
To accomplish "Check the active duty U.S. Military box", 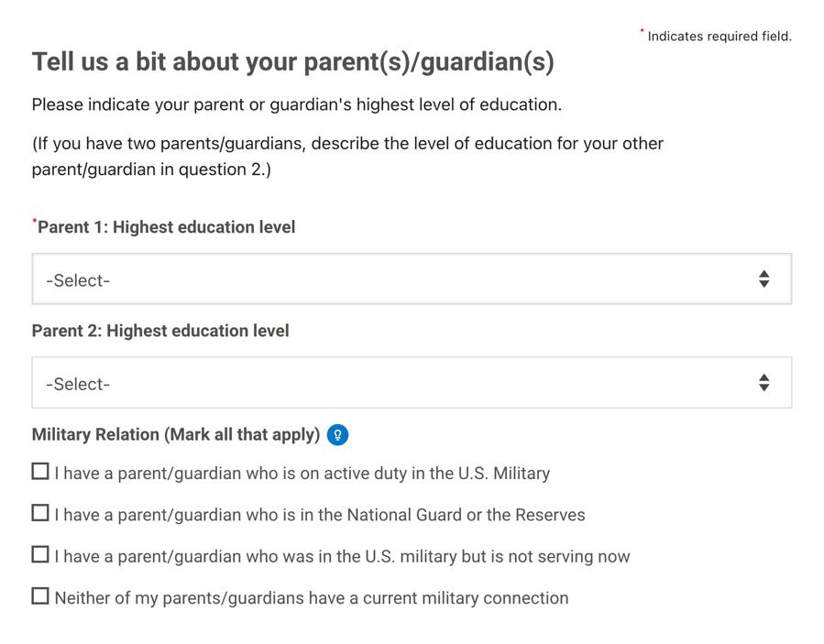I will click(40, 471).
